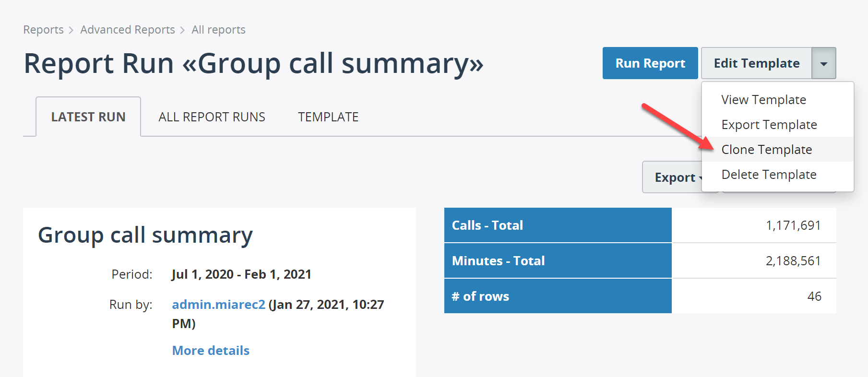The width and height of the screenshot is (868, 377).
Task: Click the Run Report button
Action: (650, 63)
